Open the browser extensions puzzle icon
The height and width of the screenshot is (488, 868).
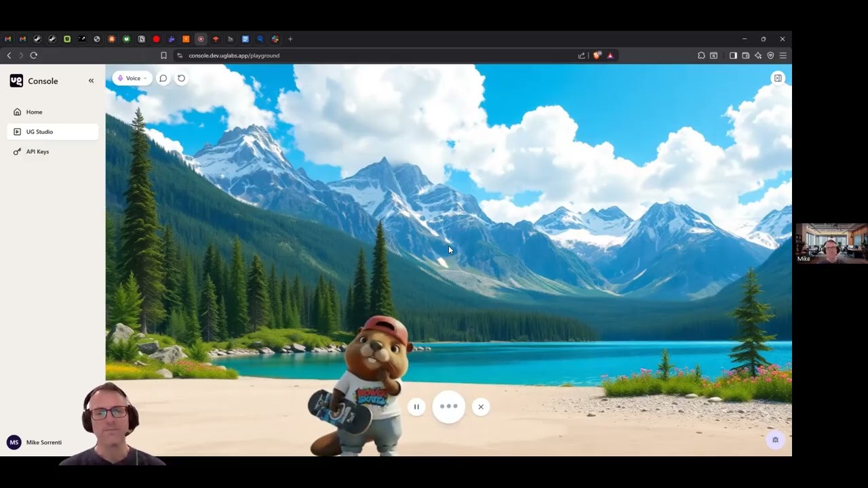click(701, 56)
